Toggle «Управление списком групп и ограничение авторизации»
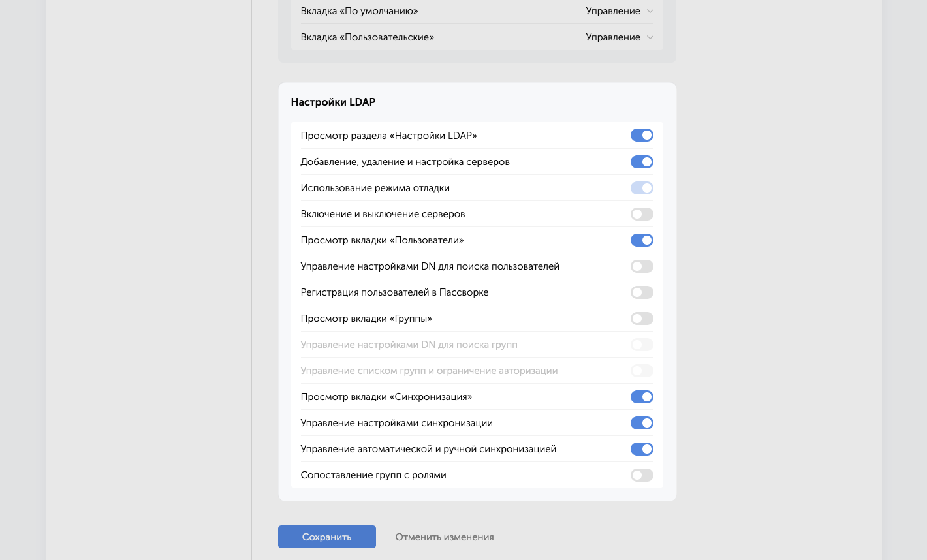This screenshot has height=560, width=927. tap(642, 370)
